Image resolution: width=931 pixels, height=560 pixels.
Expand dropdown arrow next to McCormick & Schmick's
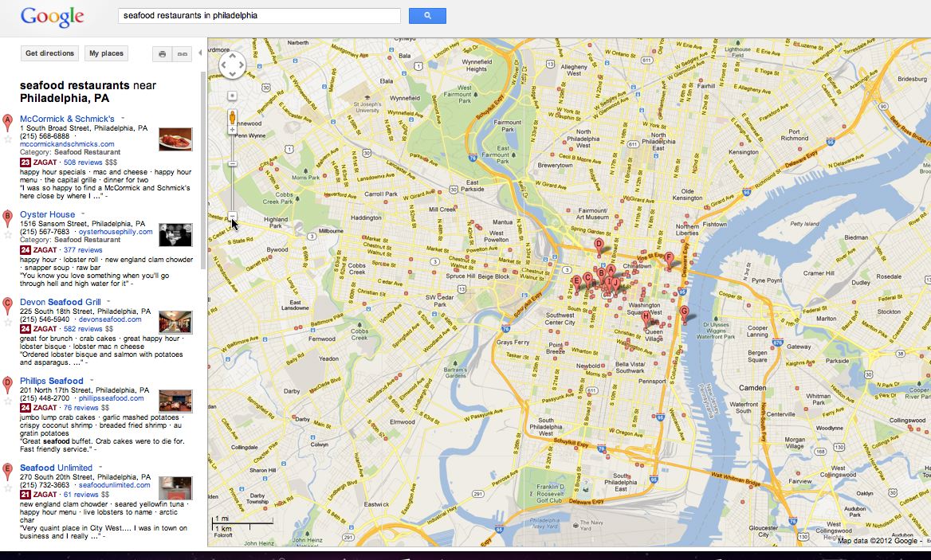click(x=123, y=119)
